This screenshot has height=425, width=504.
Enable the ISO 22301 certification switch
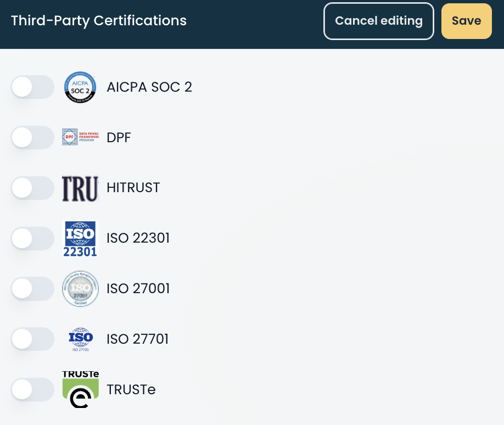[x=32, y=238]
